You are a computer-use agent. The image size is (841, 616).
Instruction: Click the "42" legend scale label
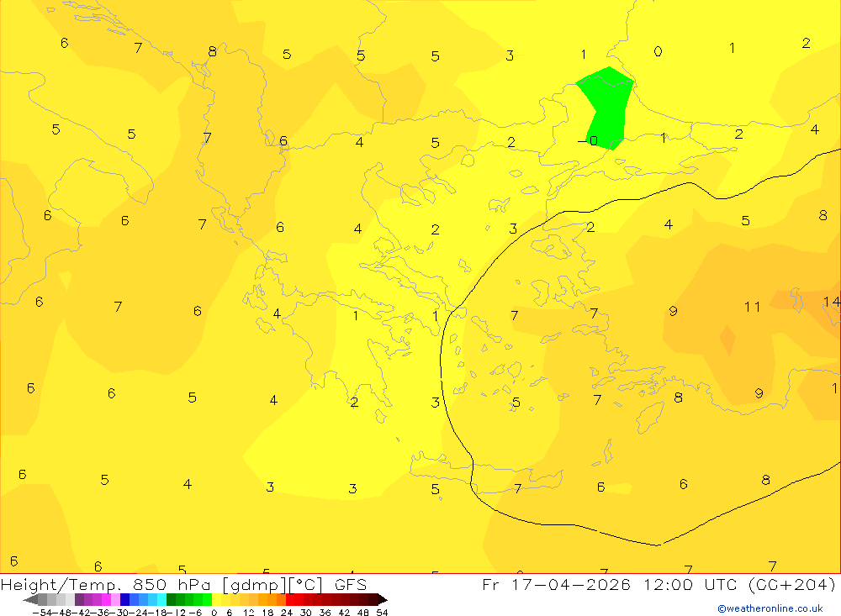(344, 613)
